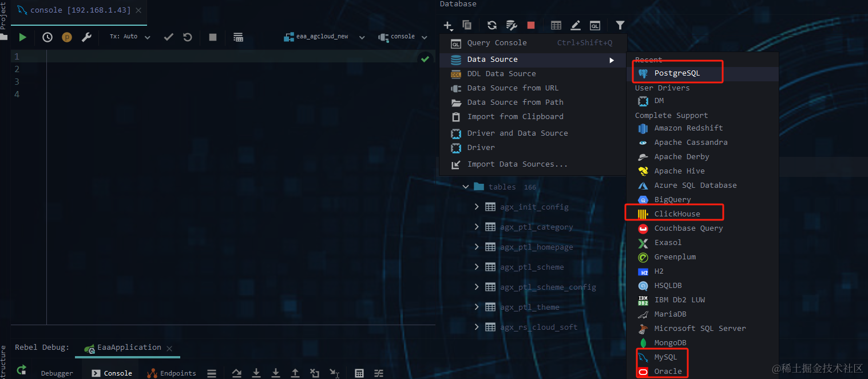Select PostgreSQL under Recent

click(x=703, y=73)
